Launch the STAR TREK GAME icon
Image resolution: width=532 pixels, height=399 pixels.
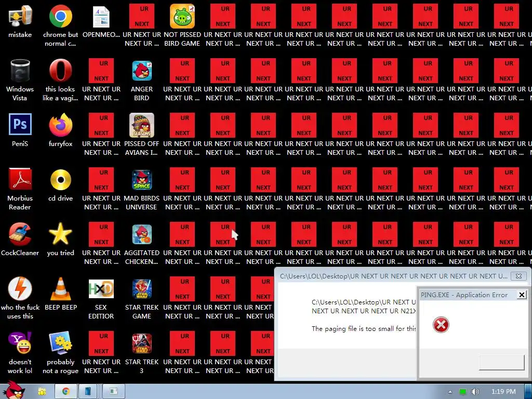pyautogui.click(x=142, y=289)
